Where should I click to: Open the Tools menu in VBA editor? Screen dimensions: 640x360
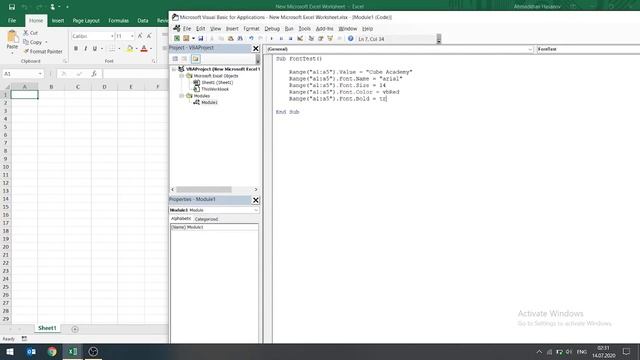tap(304, 29)
